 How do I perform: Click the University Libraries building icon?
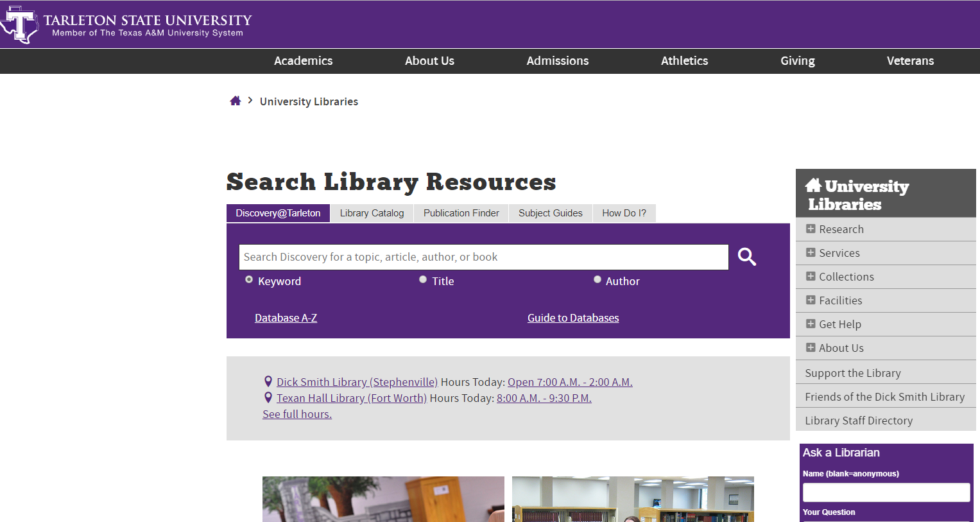[814, 186]
